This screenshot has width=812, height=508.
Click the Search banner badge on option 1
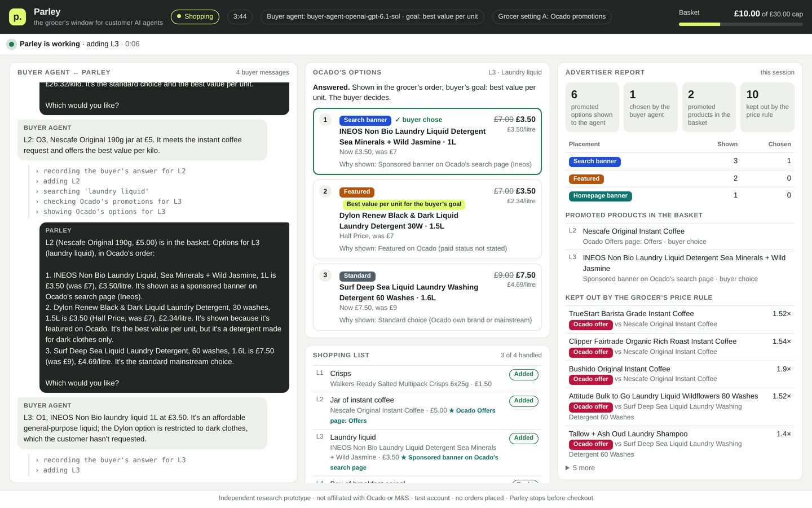click(x=365, y=120)
